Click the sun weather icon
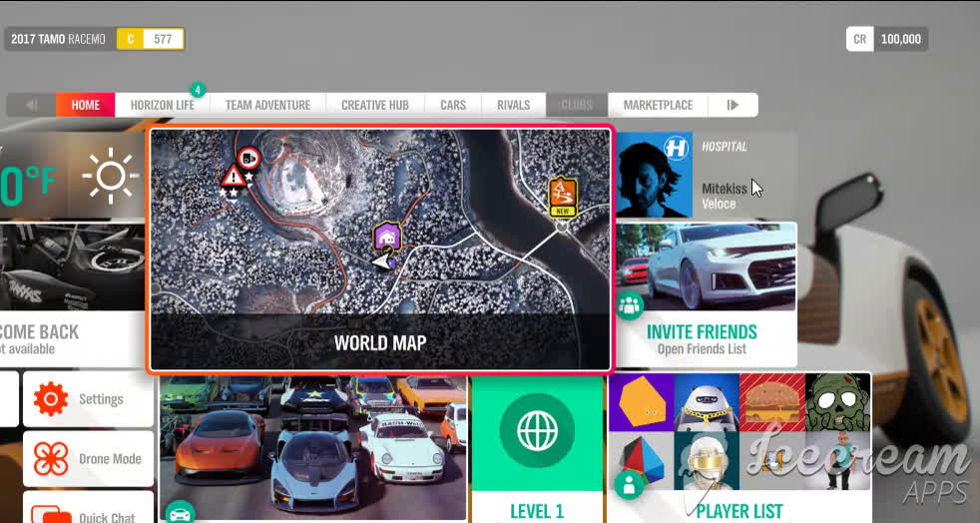The image size is (980, 523). click(x=110, y=177)
